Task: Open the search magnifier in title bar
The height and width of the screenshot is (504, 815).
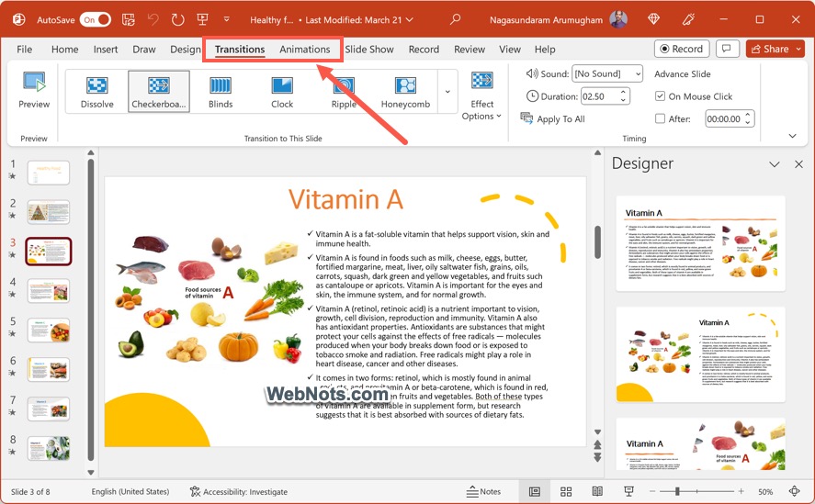Action: 455,20
